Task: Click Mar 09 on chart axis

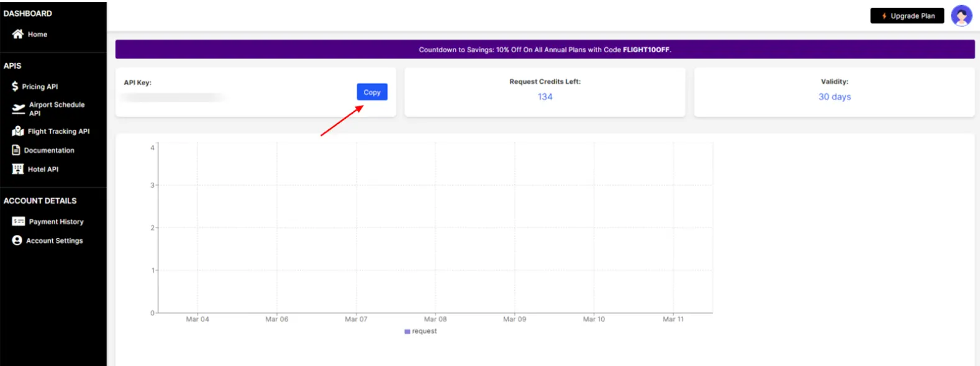Action: (514, 319)
